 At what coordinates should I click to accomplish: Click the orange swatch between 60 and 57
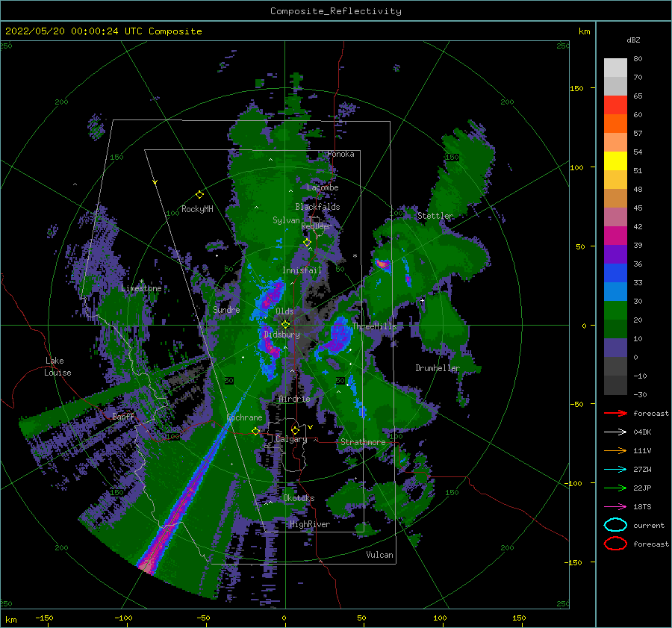click(x=615, y=123)
